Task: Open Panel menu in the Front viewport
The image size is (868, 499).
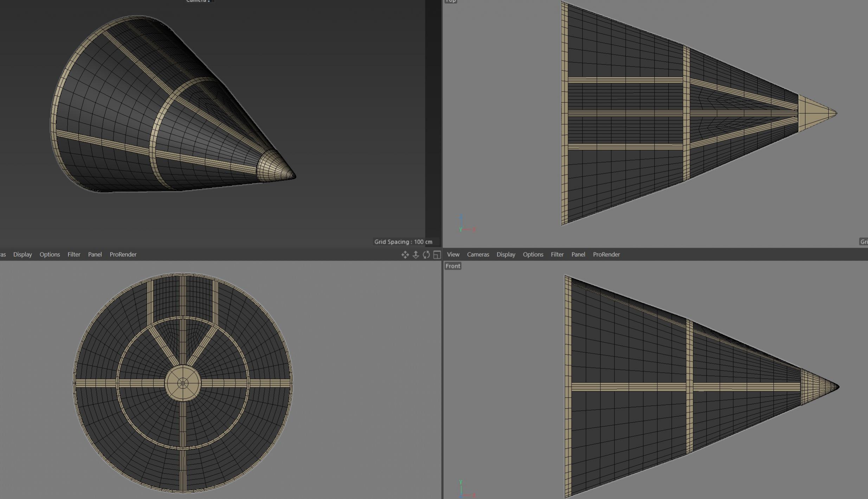Action: 578,254
